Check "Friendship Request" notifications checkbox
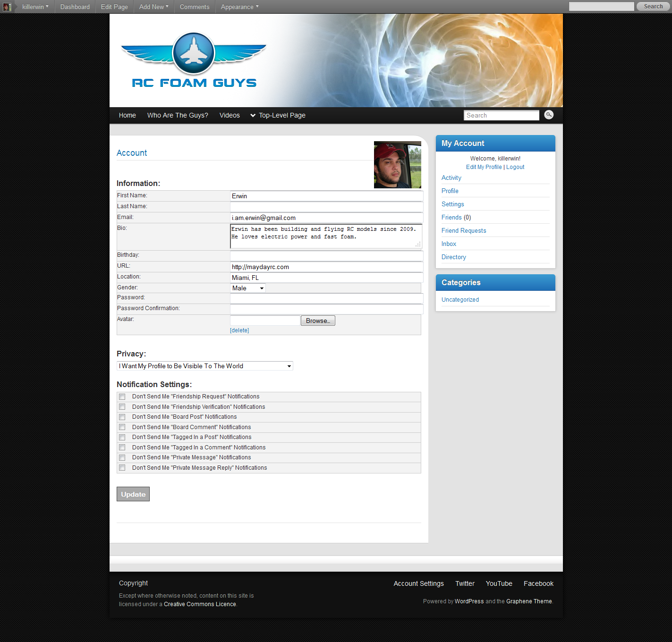Image resolution: width=672 pixels, height=642 pixels. tap(122, 397)
